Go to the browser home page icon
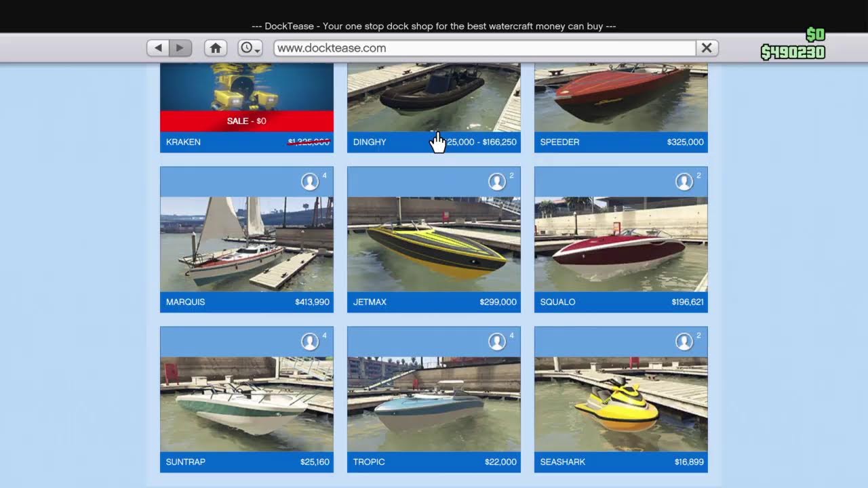 pyautogui.click(x=216, y=48)
